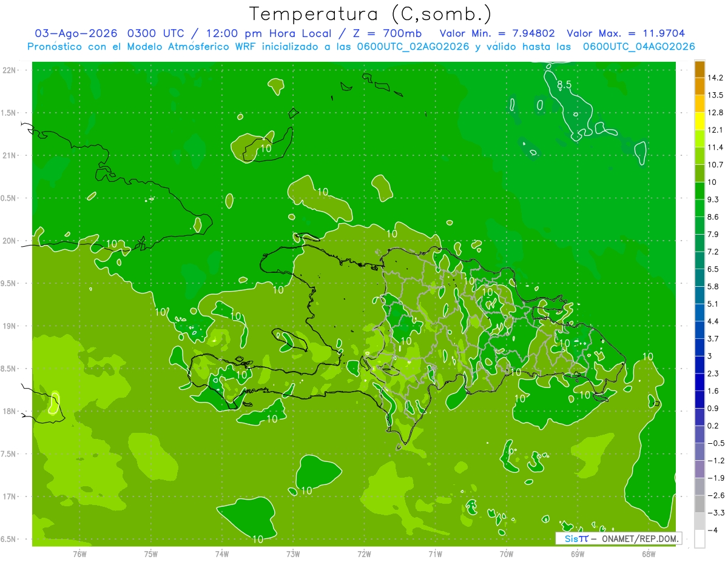The height and width of the screenshot is (562, 728).
Task: Click legend value "2.3"
Action: click(x=713, y=373)
